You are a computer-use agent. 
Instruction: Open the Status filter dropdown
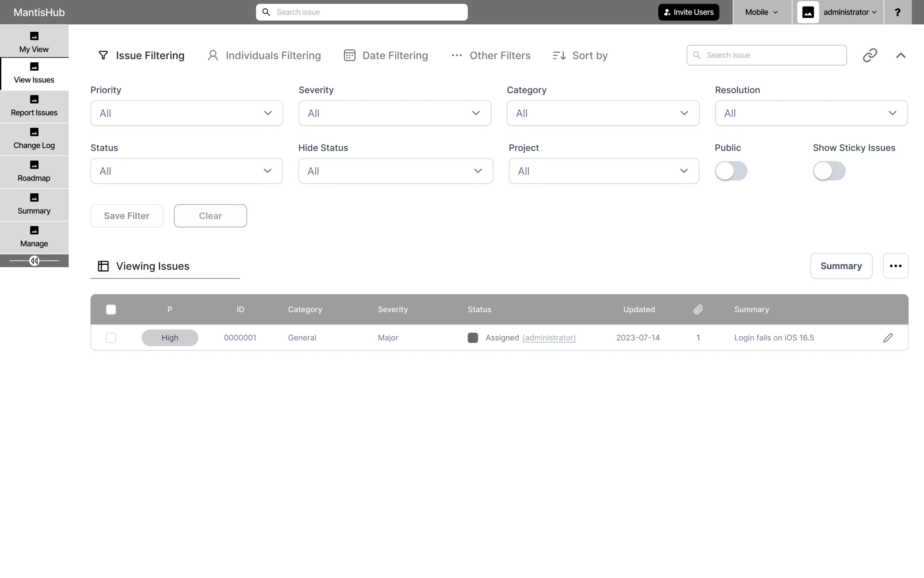coord(187,171)
